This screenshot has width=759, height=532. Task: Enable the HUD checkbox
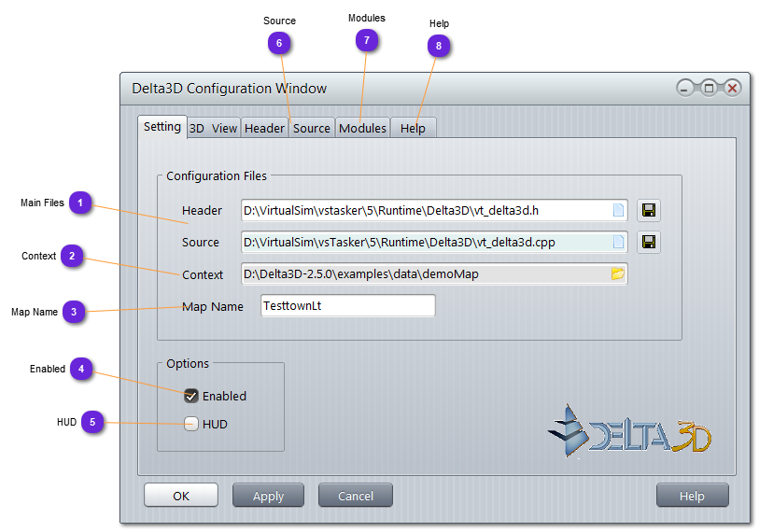pos(191,424)
